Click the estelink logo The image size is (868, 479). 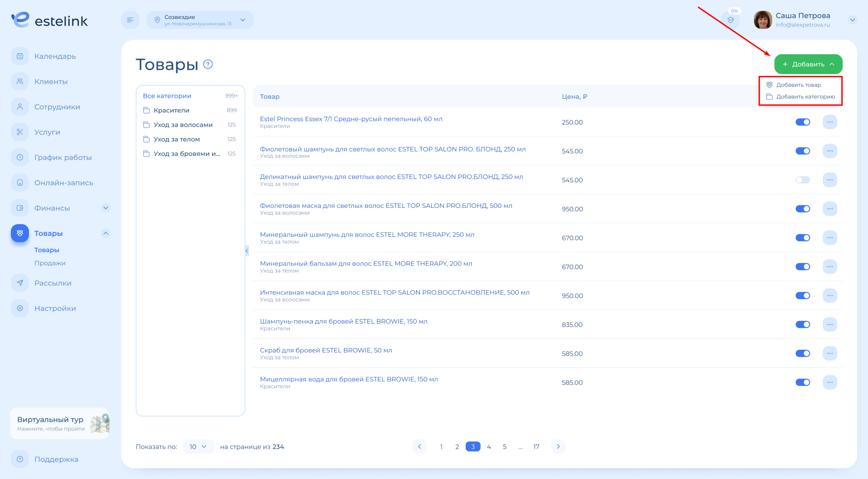[50, 20]
